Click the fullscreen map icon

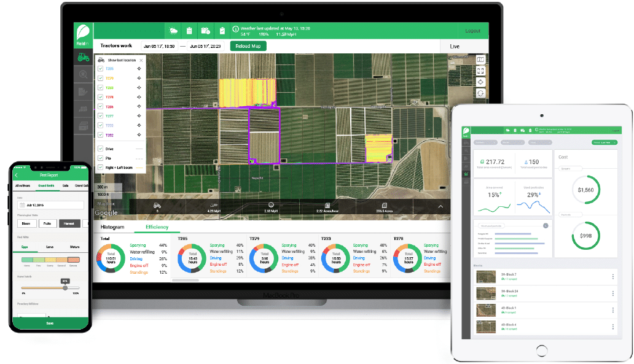click(x=480, y=71)
